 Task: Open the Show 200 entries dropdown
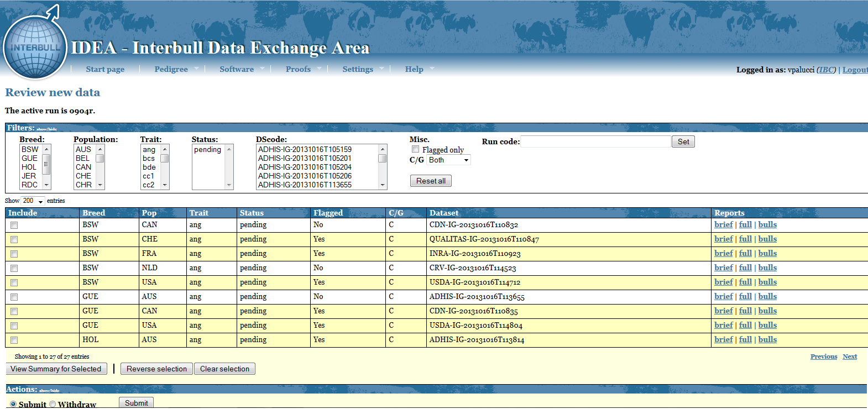[33, 201]
